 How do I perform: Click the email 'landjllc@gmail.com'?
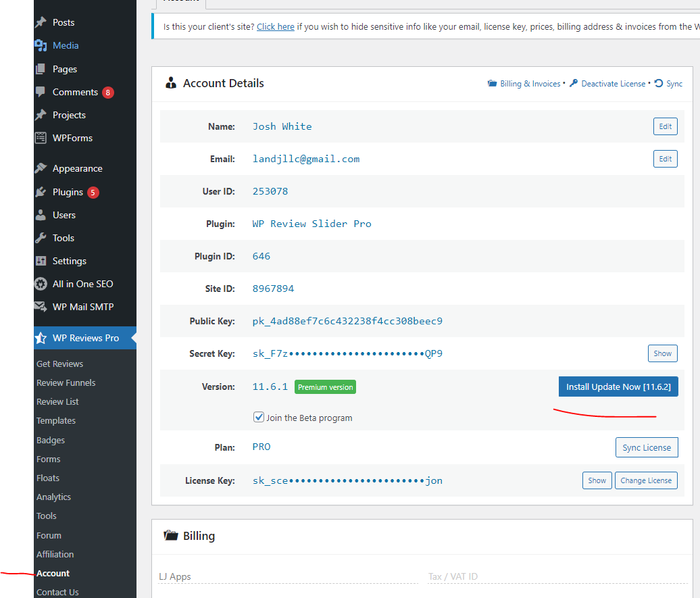coord(306,159)
